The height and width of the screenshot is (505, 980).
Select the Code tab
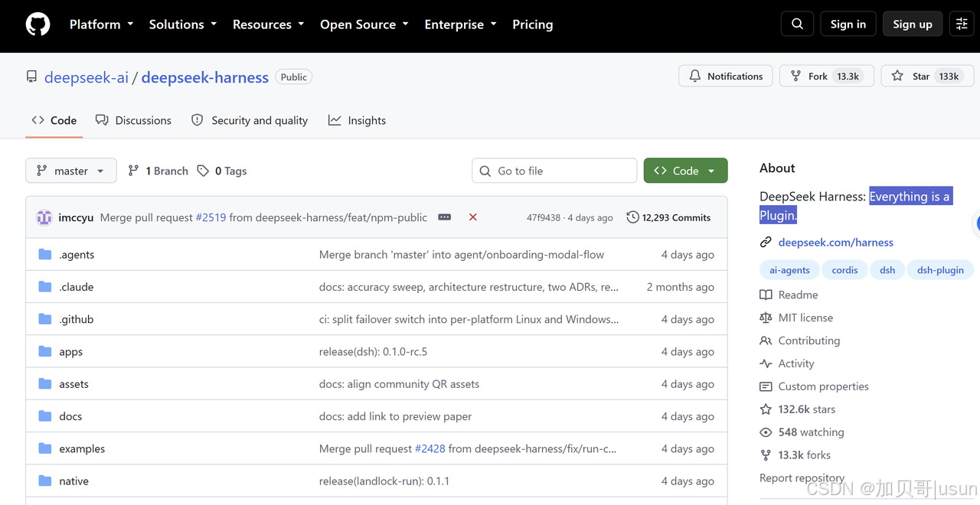tap(54, 120)
